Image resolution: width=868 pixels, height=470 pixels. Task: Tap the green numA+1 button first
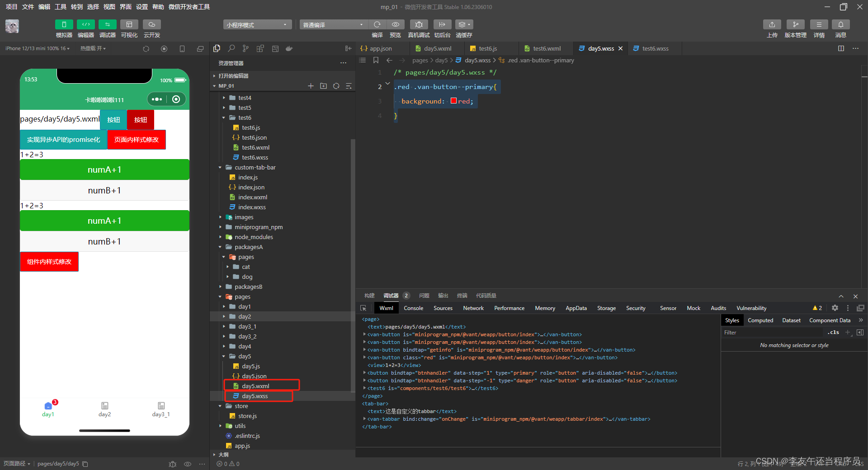(x=104, y=169)
